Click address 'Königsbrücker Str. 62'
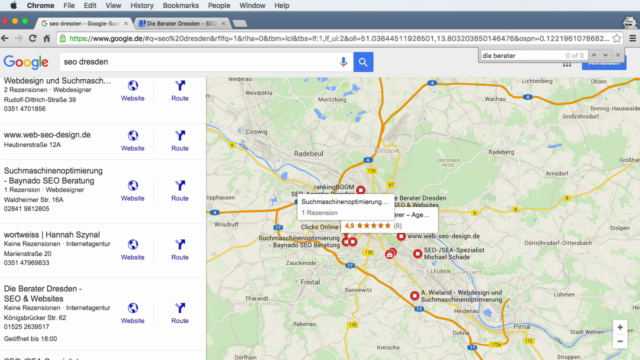Screen dimensions: 640x360 [35, 318]
